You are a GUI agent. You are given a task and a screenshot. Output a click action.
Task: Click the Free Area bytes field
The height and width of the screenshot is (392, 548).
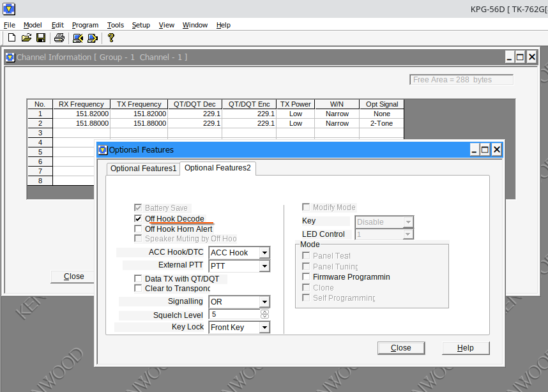click(461, 80)
